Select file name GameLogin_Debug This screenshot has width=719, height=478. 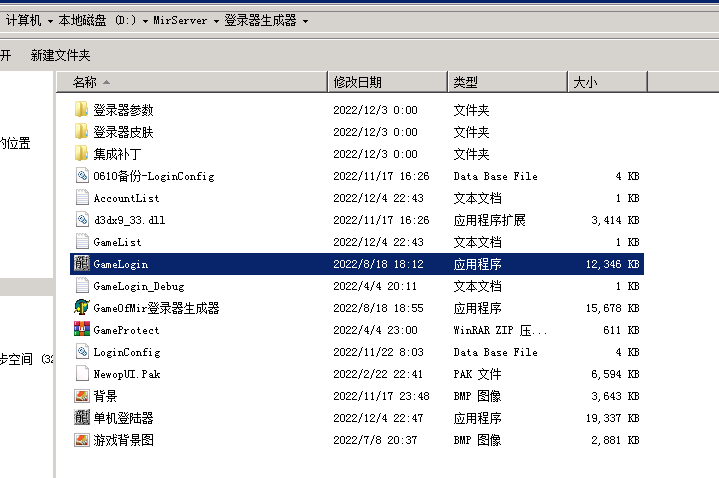pyautogui.click(x=139, y=286)
